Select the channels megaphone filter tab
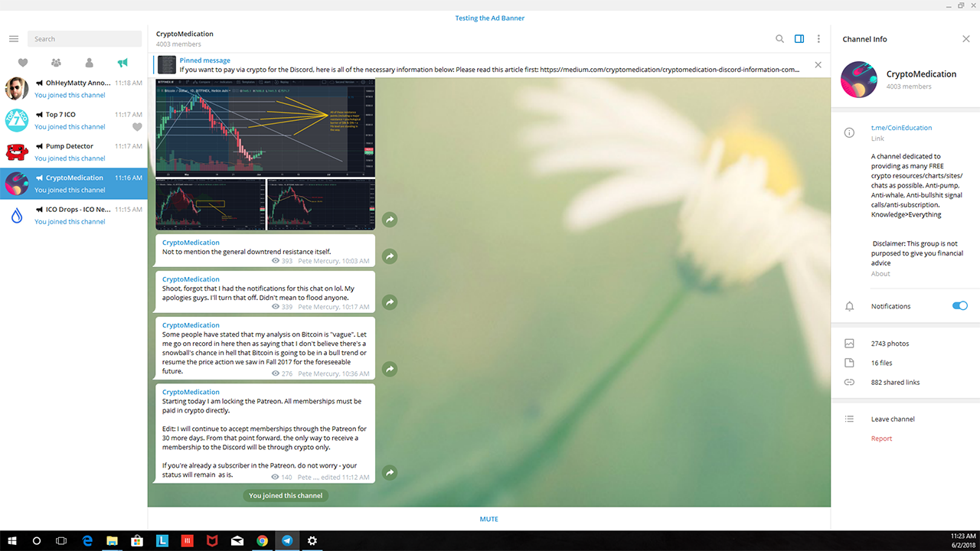Viewport: 980px width, 551px height. point(122,63)
